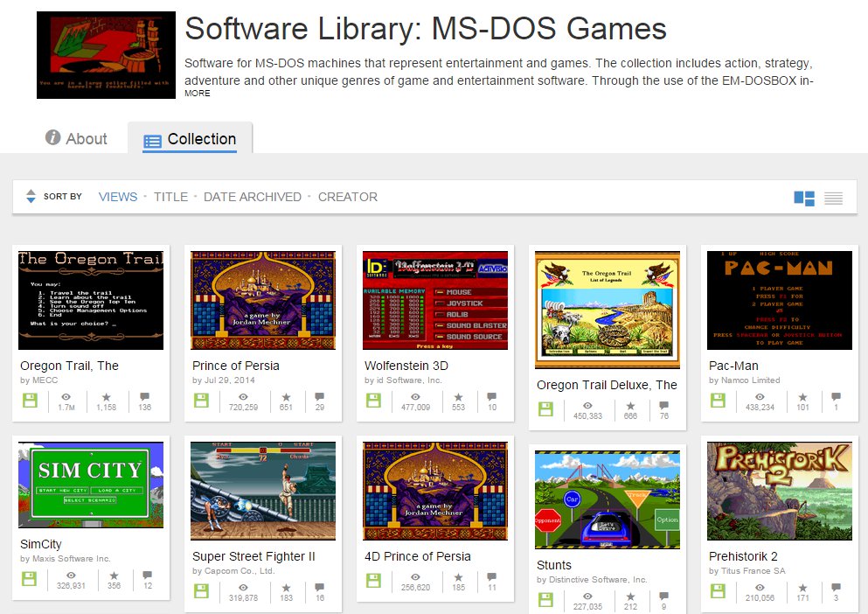Click eye icon above 438,234 on Pac-Man

point(760,397)
